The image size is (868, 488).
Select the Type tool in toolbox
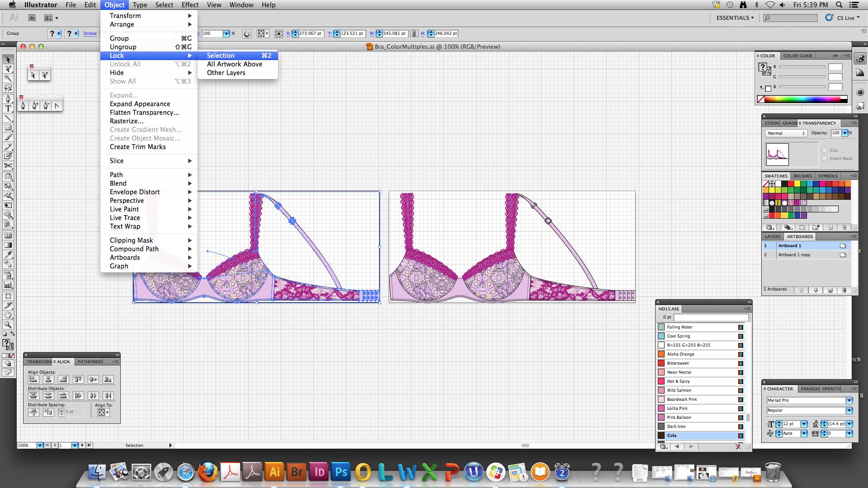[8, 108]
